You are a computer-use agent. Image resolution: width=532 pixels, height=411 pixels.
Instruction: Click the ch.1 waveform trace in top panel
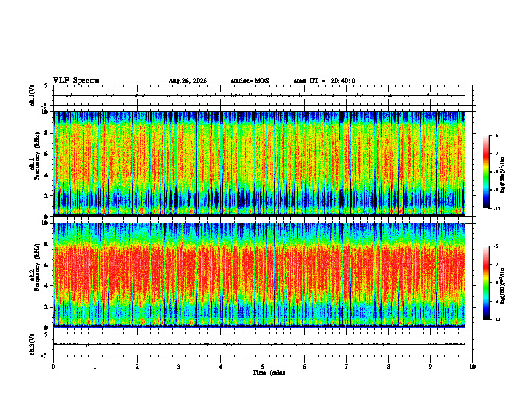click(x=259, y=95)
